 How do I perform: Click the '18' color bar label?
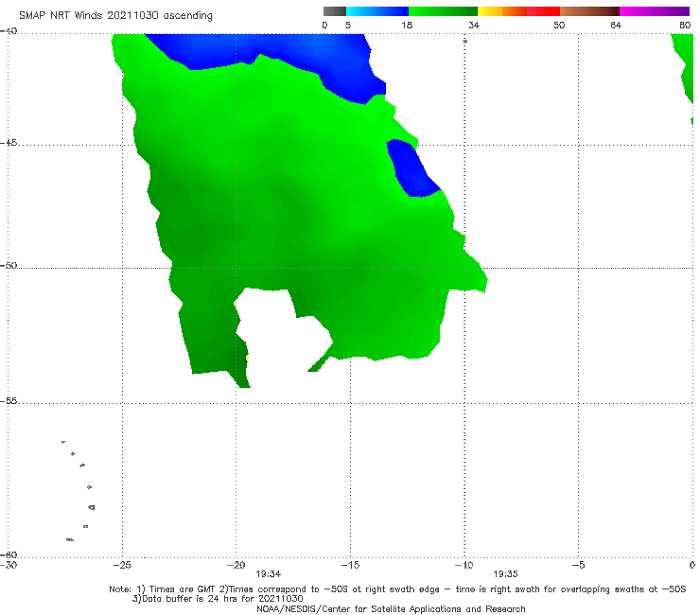point(407,26)
